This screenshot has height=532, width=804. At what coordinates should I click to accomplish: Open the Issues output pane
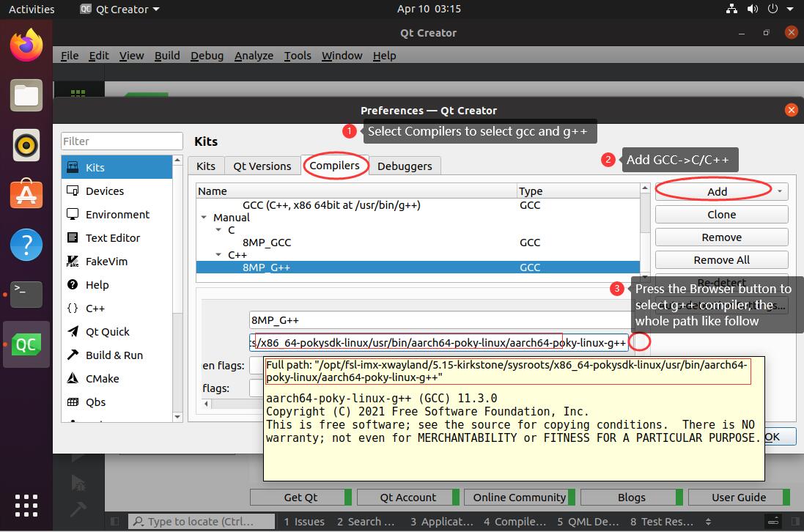tap(304, 522)
